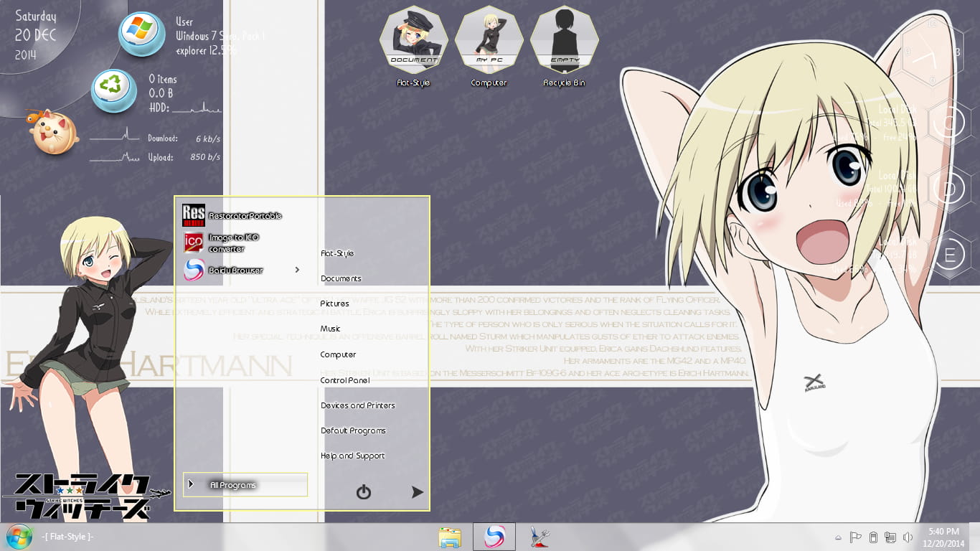
Task: Click the taskbar clock showing 5:40 PM
Action: pos(942,537)
